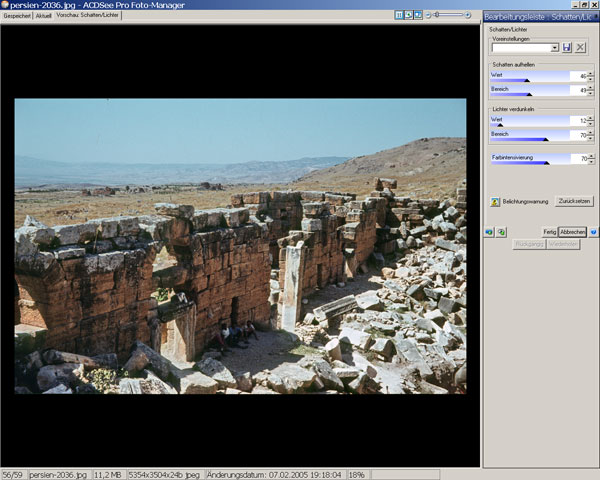Decrease the Farbintensivierung value spinner

589,161
